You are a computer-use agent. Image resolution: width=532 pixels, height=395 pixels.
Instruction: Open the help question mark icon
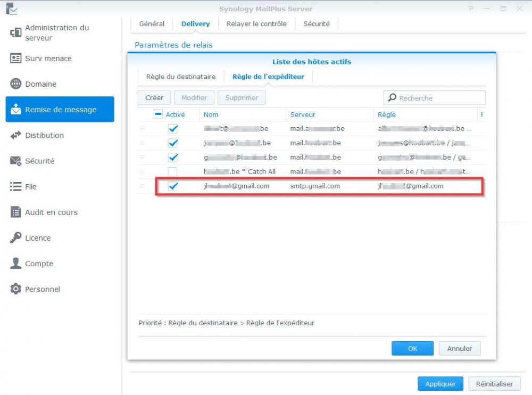click(x=471, y=9)
